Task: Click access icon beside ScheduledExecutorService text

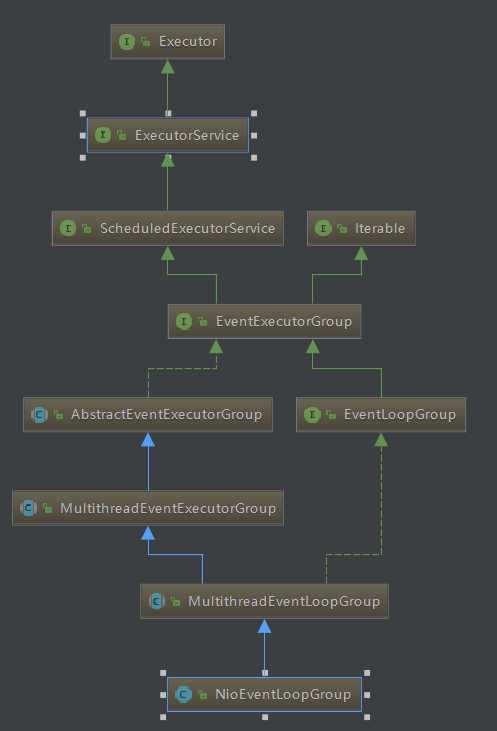Action: [x=87, y=228]
